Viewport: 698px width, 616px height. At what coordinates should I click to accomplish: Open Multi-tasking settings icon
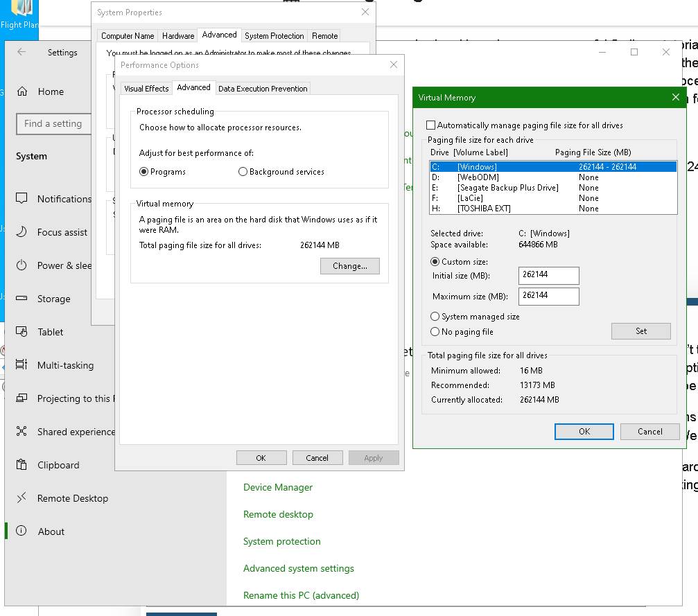pos(22,365)
